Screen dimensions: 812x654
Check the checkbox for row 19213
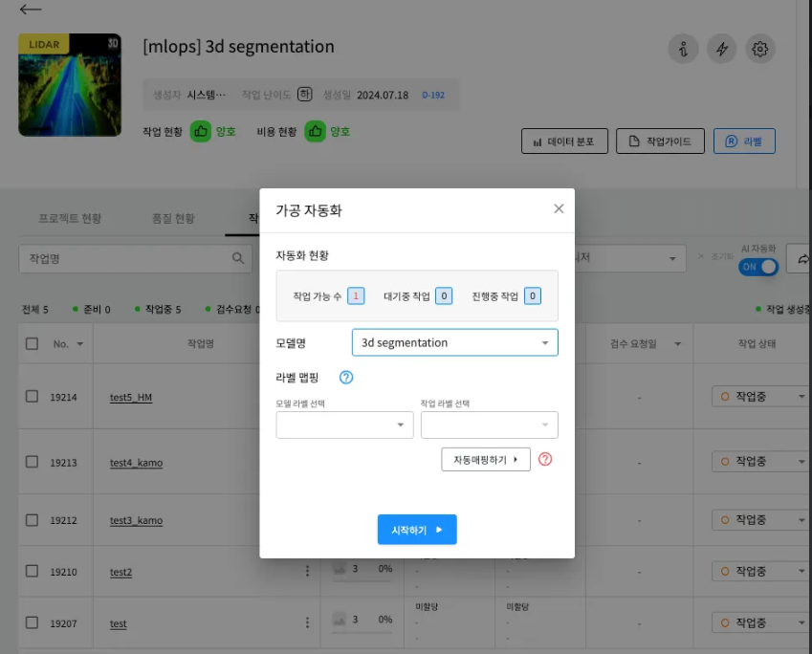pos(32,462)
